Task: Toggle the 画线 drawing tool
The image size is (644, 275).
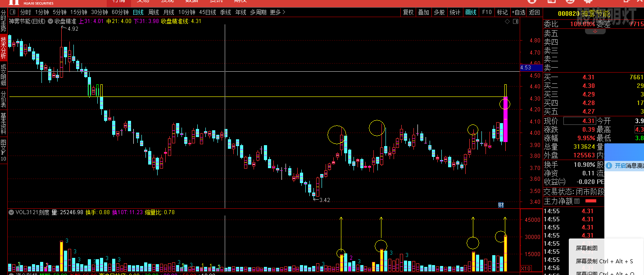Action: (471, 13)
